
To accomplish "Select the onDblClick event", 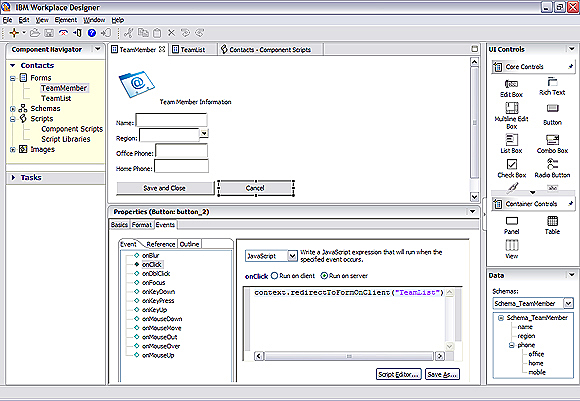I will coord(156,274).
